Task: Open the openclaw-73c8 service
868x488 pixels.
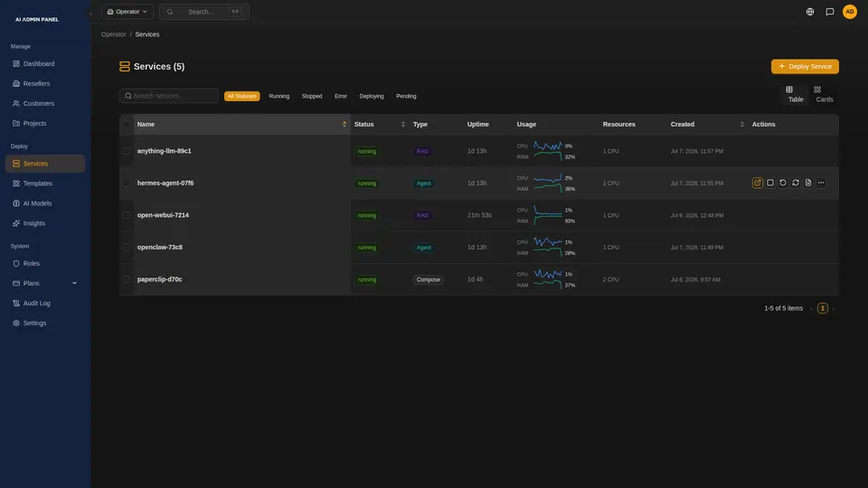Action: click(x=159, y=248)
